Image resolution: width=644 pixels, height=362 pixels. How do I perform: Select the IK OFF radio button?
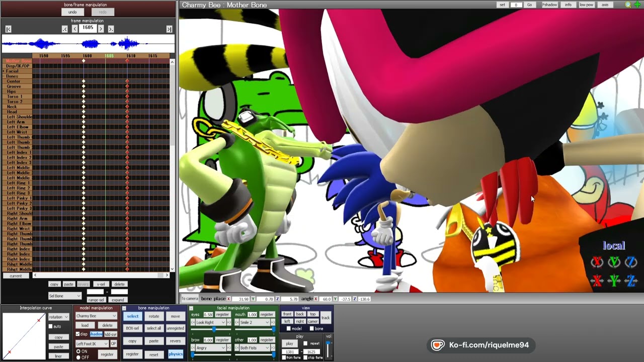tap(78, 357)
